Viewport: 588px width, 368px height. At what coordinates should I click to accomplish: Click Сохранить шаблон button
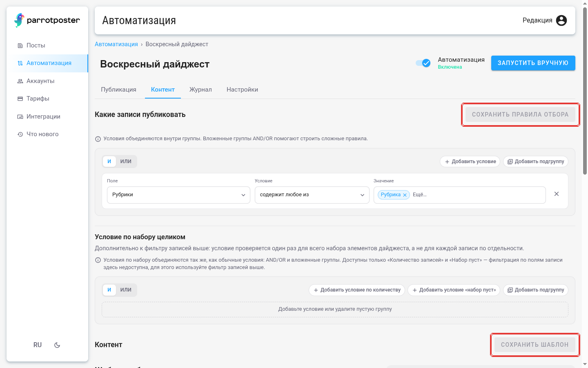click(535, 345)
